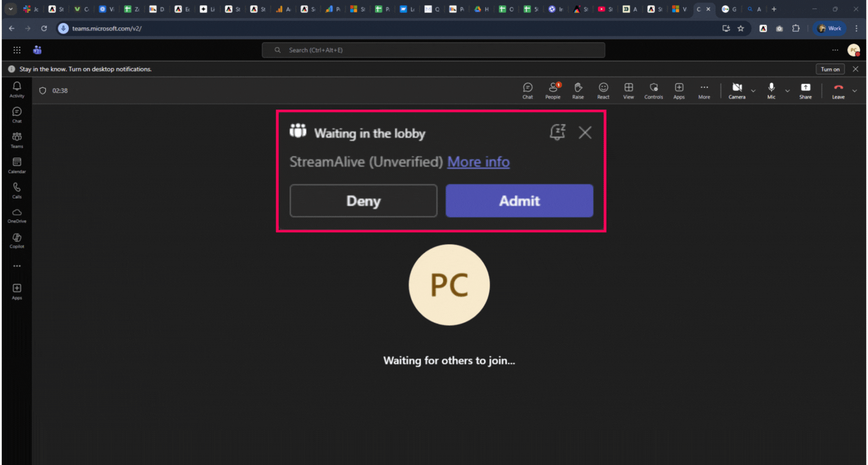Open Chat in left sidebar
868x465 pixels.
[x=17, y=115]
